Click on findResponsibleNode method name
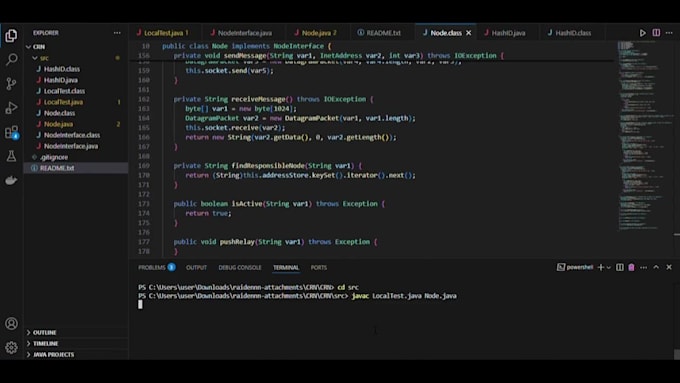The height and width of the screenshot is (383, 680). tap(268, 166)
